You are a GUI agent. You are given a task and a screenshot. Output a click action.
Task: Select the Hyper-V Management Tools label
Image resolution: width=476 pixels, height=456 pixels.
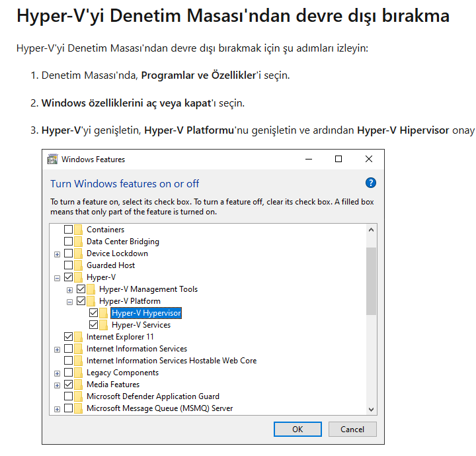(x=149, y=289)
